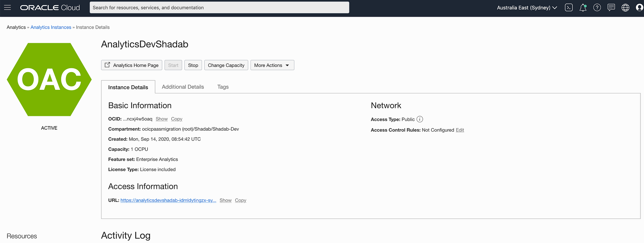Click the Compartment path ocicpaasmigration (root)/Shadab/Shadab-Dev

coord(190,129)
